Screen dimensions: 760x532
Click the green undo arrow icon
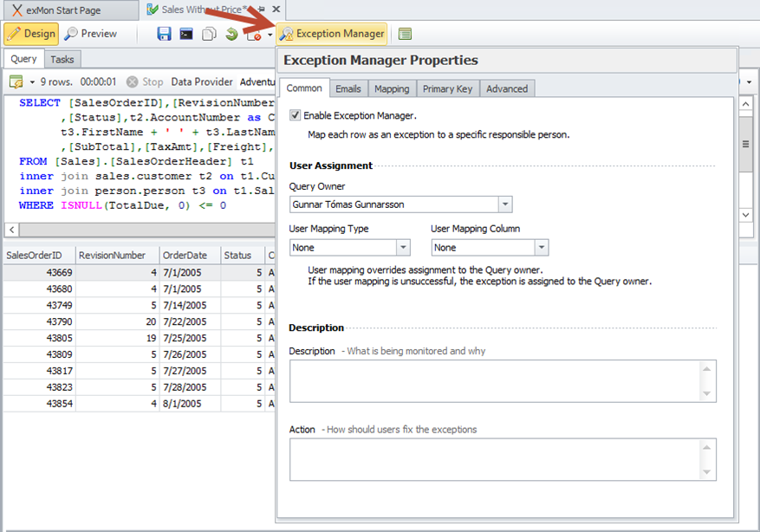231,34
